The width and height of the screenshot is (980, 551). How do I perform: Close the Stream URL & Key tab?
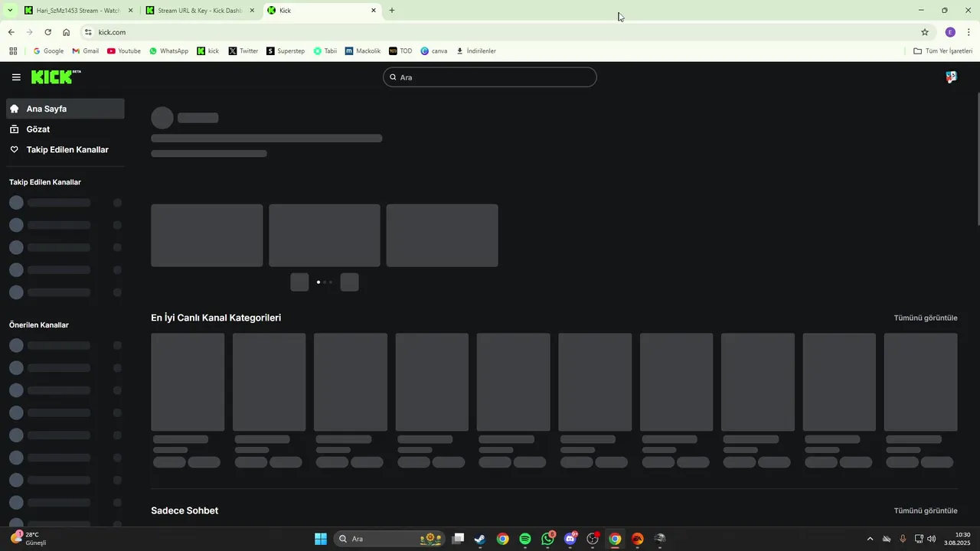252,11
